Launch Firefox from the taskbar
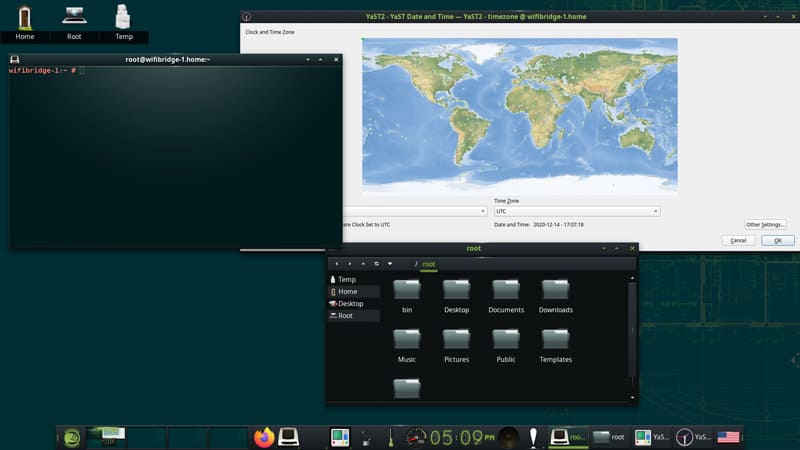 264,437
